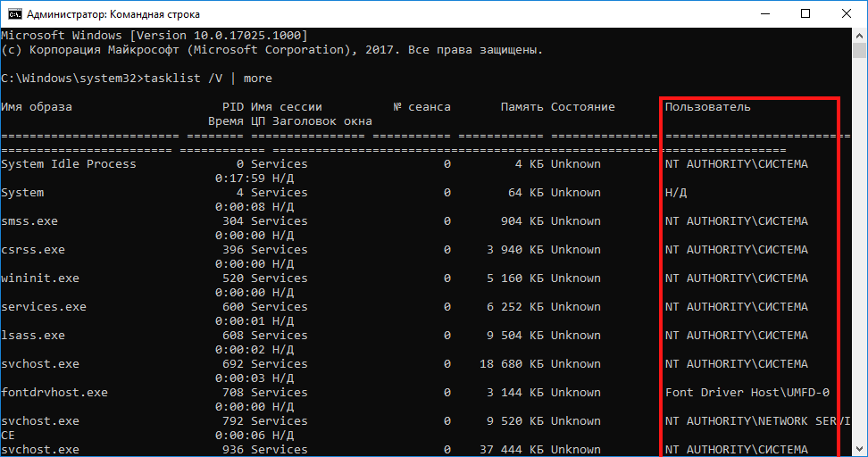Click the 'Состояние' column header
The width and height of the screenshot is (868, 457).
click(583, 107)
